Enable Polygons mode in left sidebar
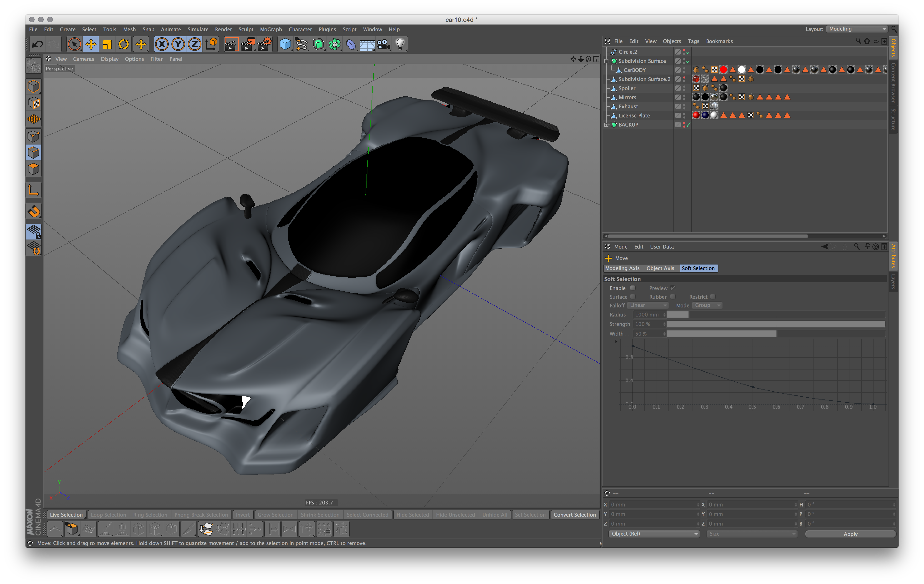 [34, 170]
